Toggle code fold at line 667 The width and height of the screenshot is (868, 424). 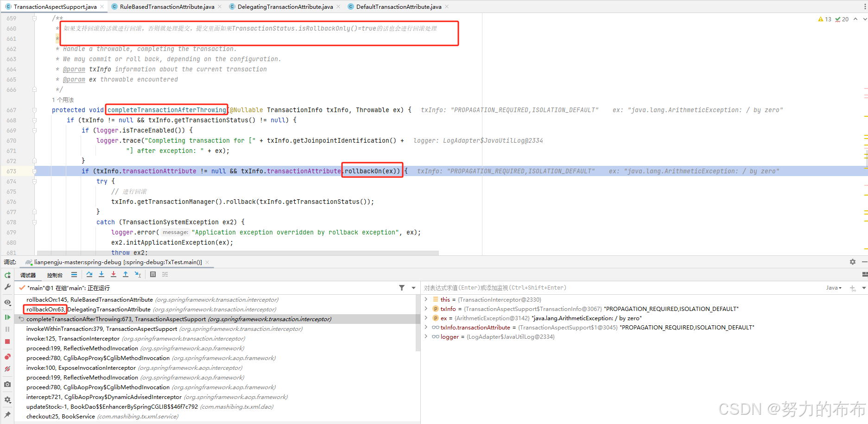click(x=34, y=110)
